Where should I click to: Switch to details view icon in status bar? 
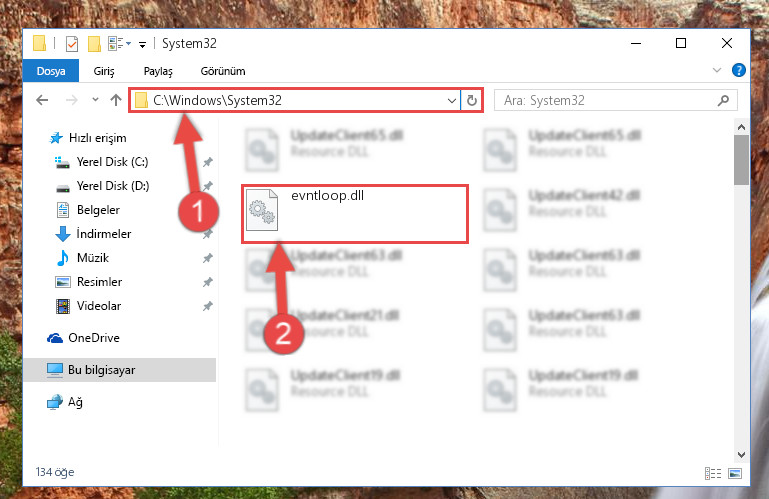(713, 473)
